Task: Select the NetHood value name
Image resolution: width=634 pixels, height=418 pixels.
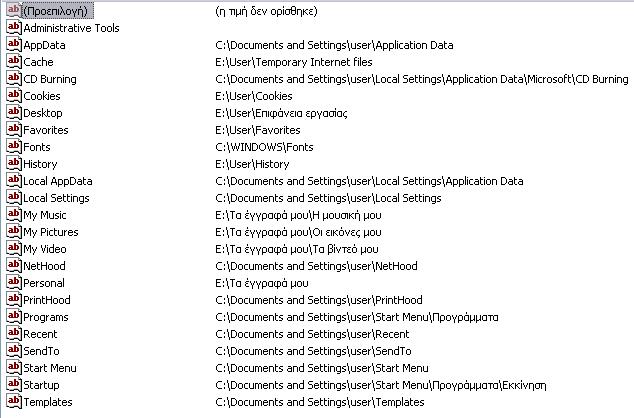Action: point(44,266)
